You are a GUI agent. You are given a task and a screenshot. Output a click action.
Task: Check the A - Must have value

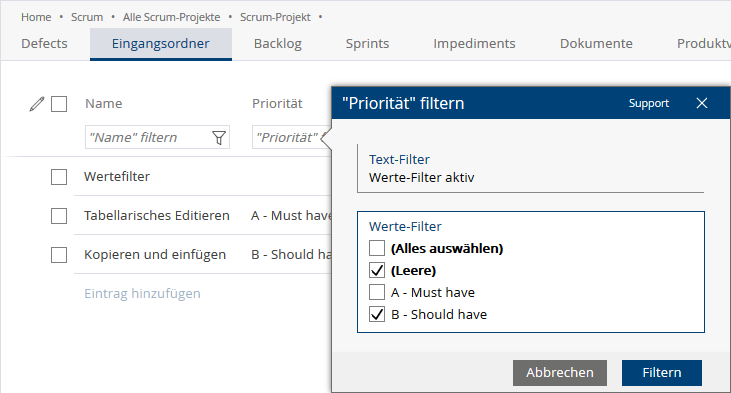coord(377,292)
